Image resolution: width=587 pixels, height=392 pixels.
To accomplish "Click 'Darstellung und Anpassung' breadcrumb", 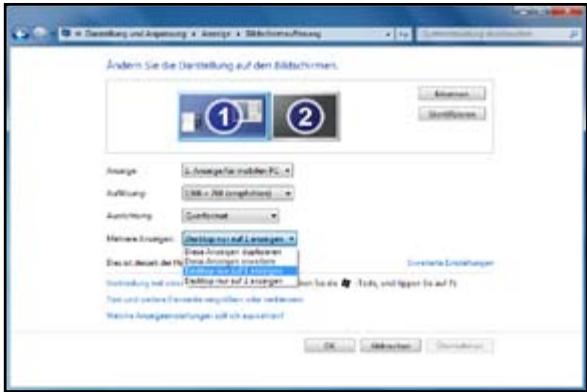I will coord(136,34).
